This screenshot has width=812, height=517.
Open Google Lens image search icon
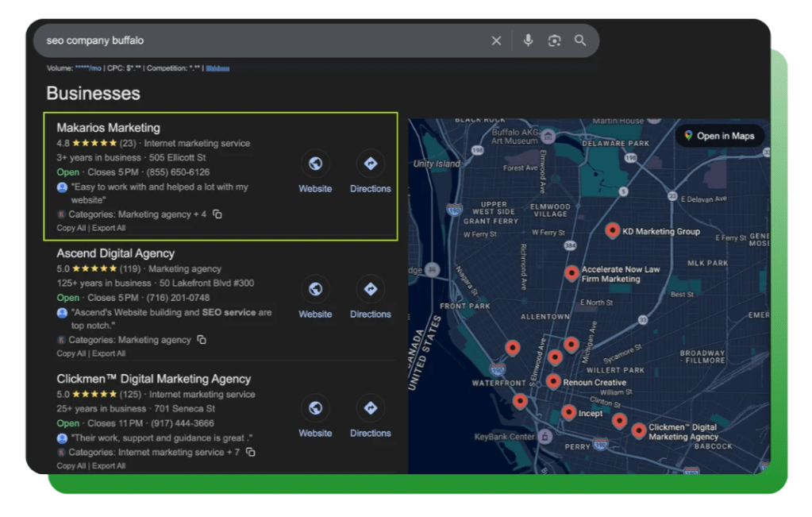click(x=554, y=41)
